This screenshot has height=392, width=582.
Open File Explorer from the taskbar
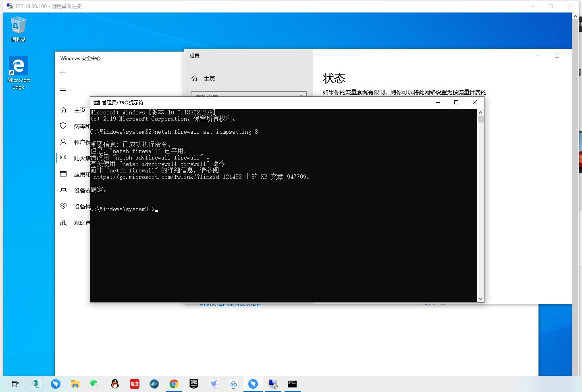coord(75,384)
